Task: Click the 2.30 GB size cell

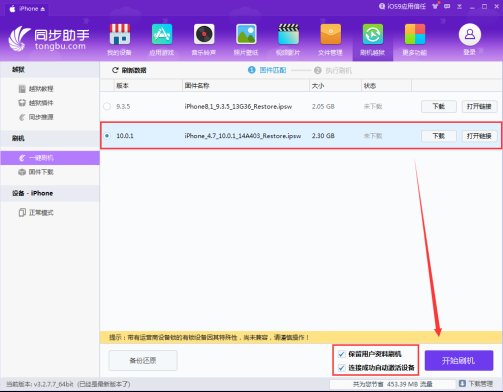Action: pos(323,136)
